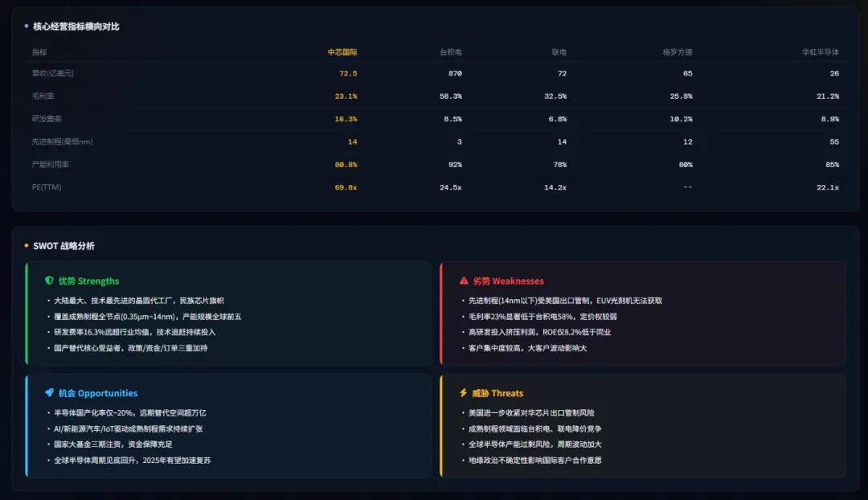
Task: Select the 毛利率 row label
Action: click(x=43, y=96)
